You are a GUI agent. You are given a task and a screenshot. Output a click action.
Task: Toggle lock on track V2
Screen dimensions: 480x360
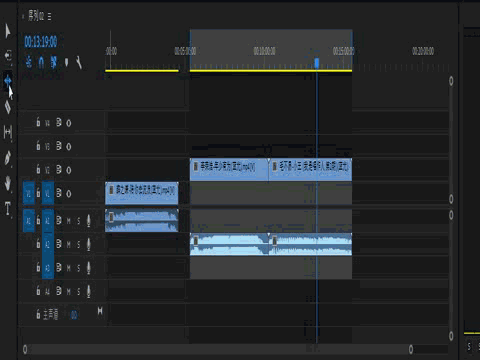(38, 170)
